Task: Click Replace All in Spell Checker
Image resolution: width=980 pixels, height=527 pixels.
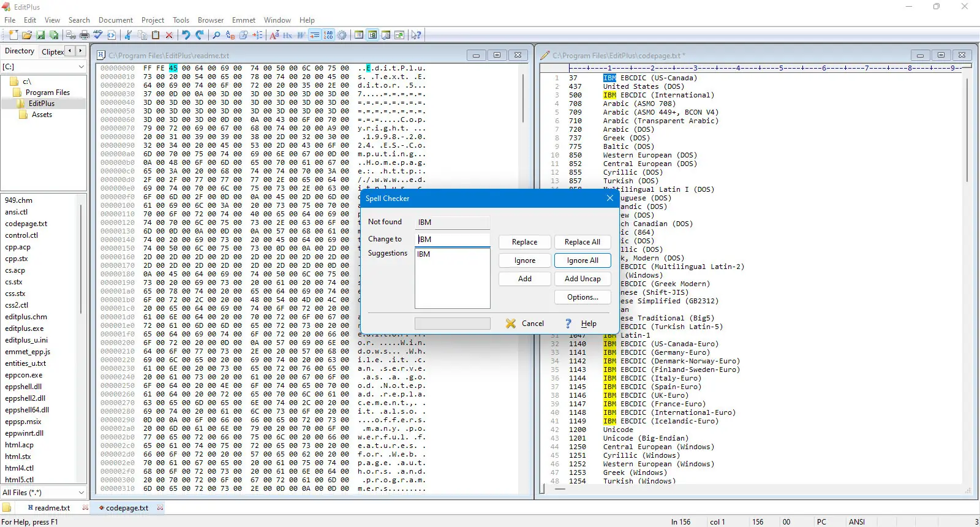Action: [582, 242]
